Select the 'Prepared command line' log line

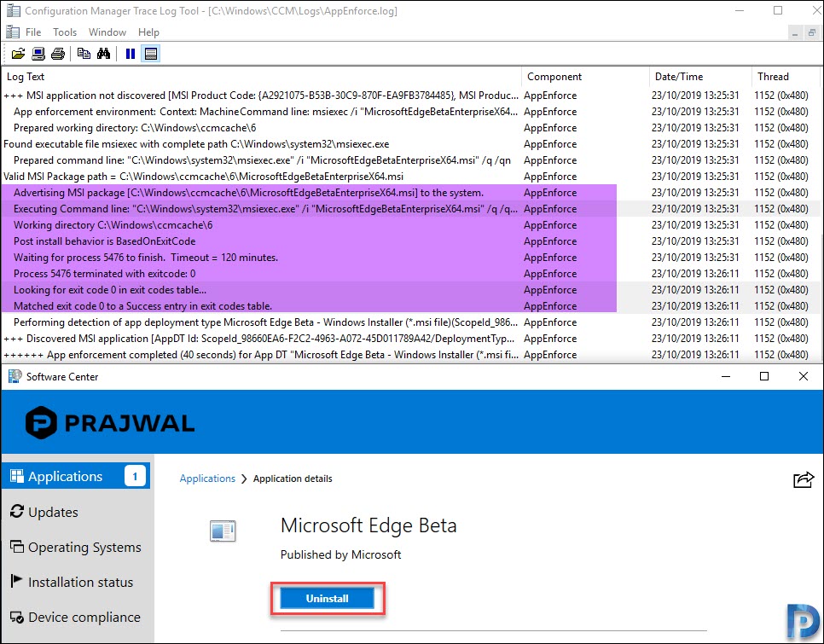(411, 160)
